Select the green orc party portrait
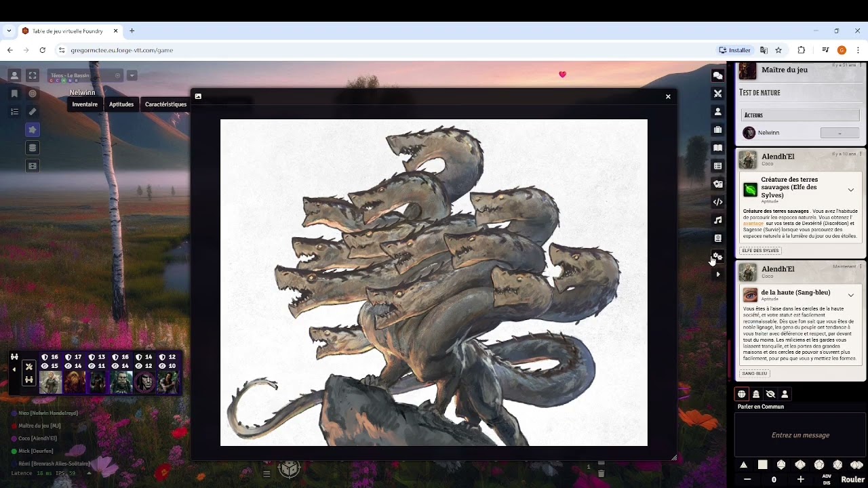Screen dimensions: 868x488 coord(121,382)
